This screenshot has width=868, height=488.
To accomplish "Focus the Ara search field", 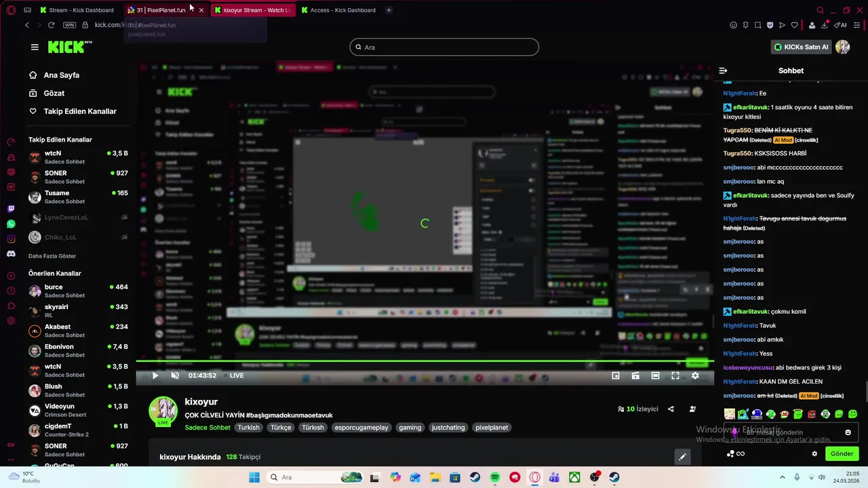I will [x=444, y=47].
